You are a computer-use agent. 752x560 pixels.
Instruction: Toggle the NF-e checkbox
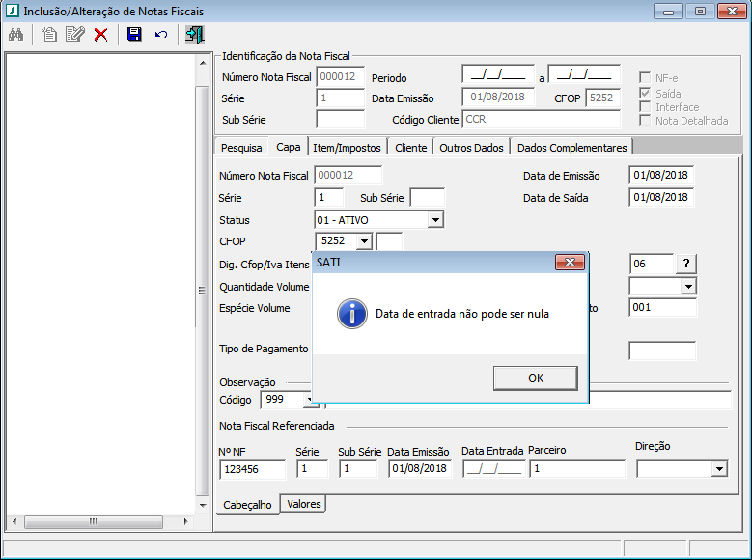(x=645, y=78)
